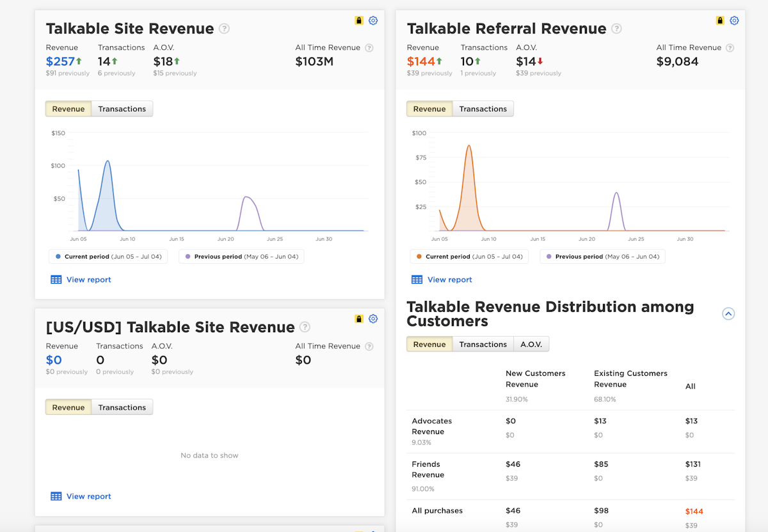Click the lock icon on Talkable Referral Revenue

tap(719, 20)
